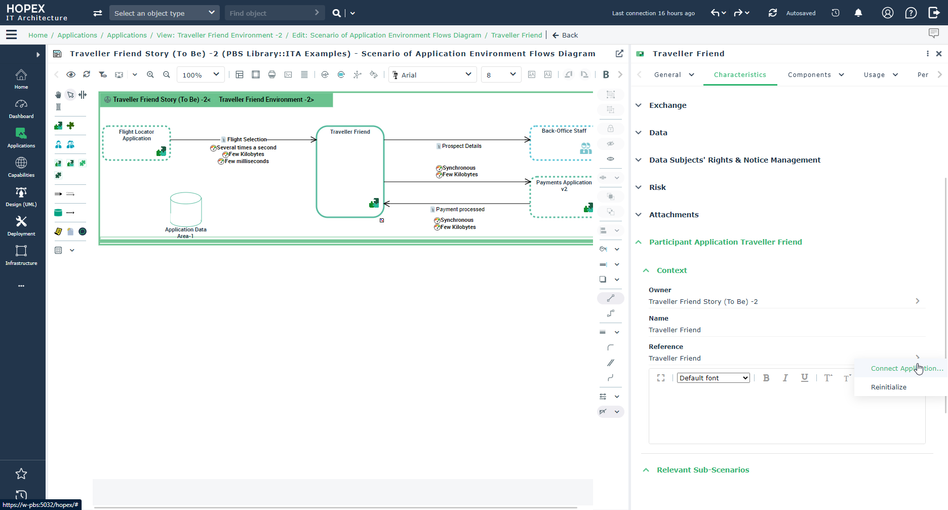Viewport: 948px width, 510px height.
Task: Select Reinitialize from the popup menu
Action: [888, 387]
